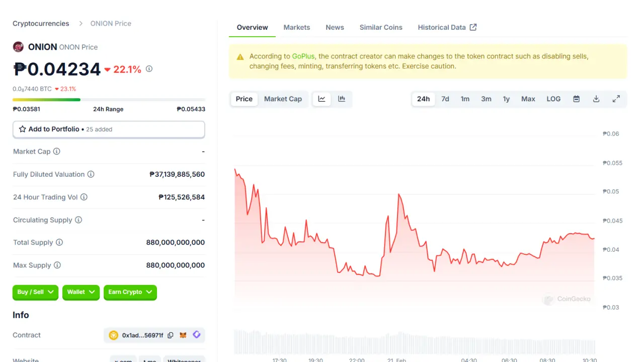Click external link icon next to Historical Data

pos(473,27)
